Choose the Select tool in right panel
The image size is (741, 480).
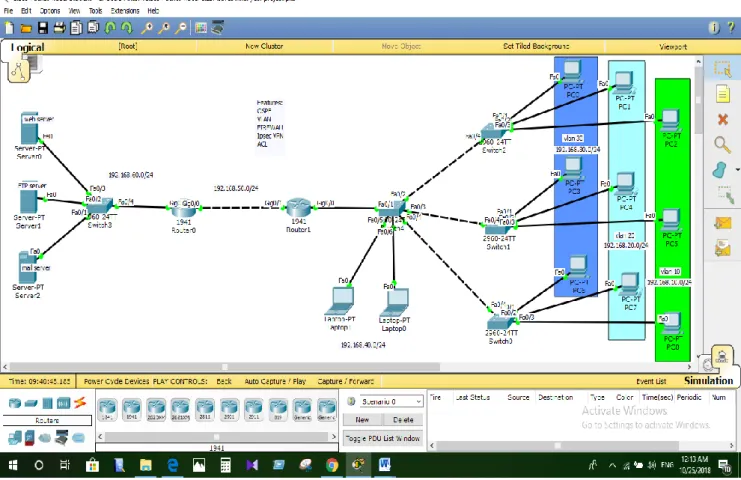(x=722, y=69)
